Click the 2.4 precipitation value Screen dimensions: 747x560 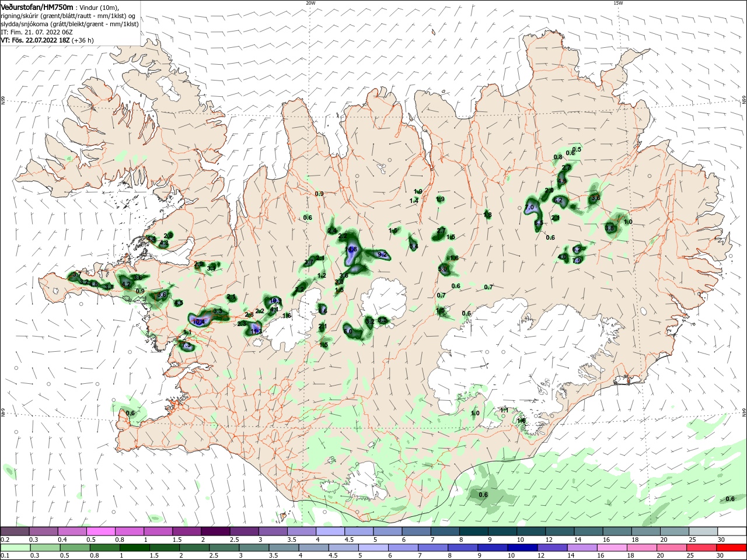pos(331,232)
